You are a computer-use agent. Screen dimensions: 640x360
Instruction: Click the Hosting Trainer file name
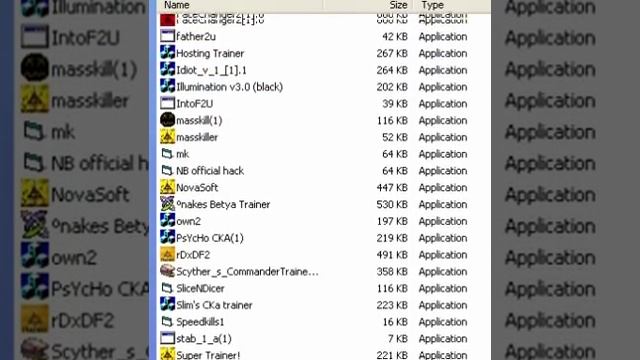[210, 53]
